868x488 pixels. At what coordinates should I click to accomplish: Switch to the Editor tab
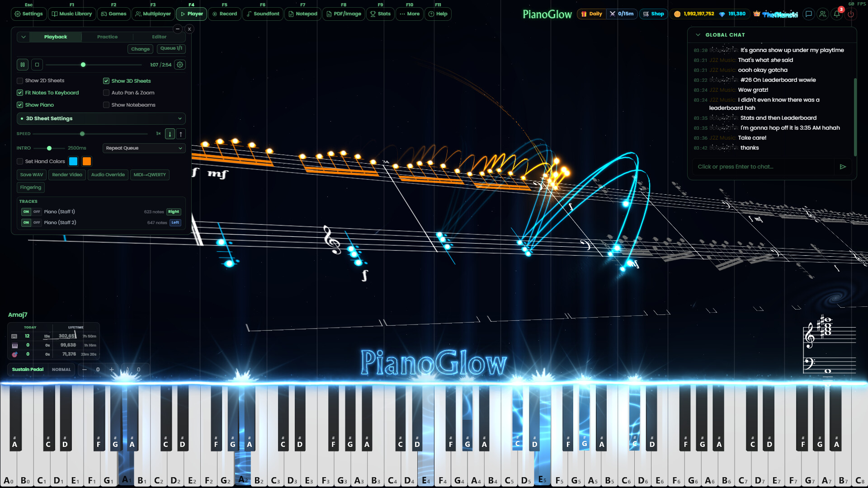(159, 37)
